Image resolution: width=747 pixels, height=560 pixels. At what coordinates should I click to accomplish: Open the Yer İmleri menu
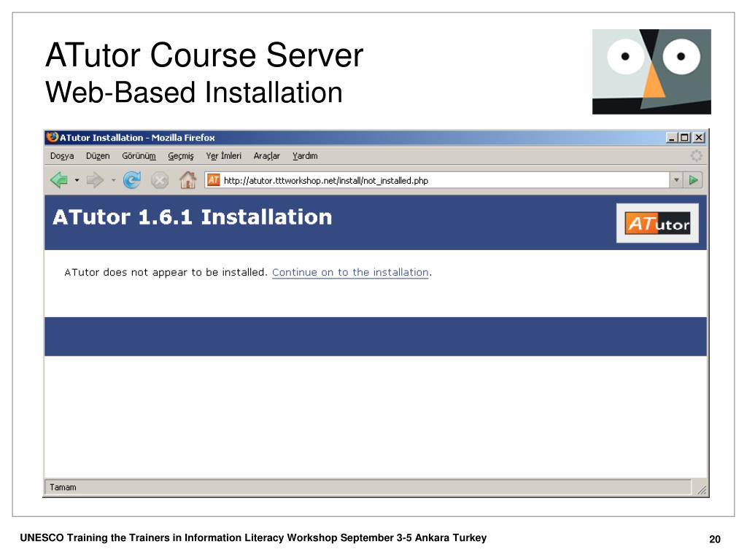pyautogui.click(x=223, y=156)
